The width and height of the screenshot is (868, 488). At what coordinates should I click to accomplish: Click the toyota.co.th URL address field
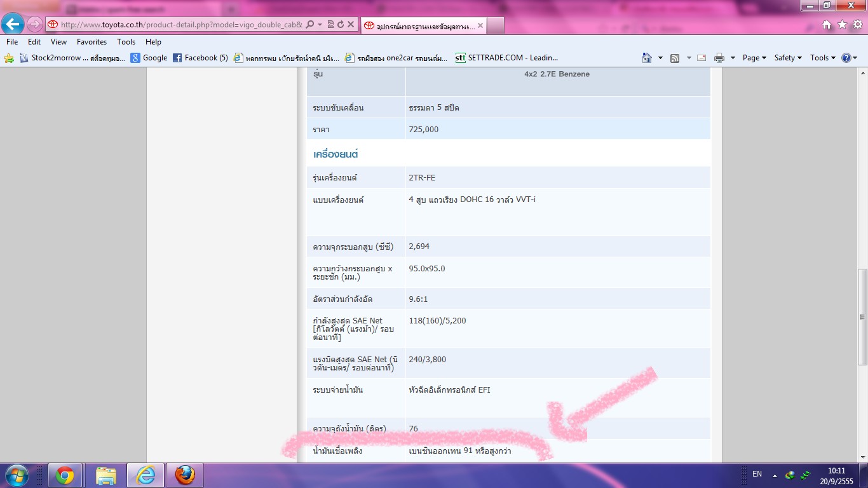(182, 25)
